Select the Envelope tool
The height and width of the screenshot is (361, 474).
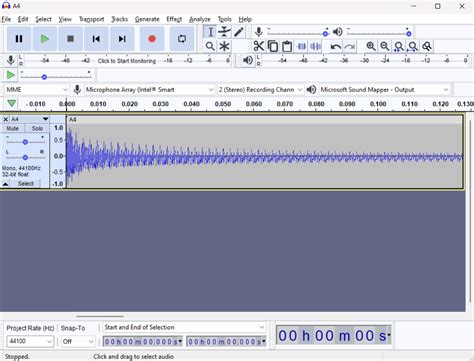pyautogui.click(x=224, y=32)
